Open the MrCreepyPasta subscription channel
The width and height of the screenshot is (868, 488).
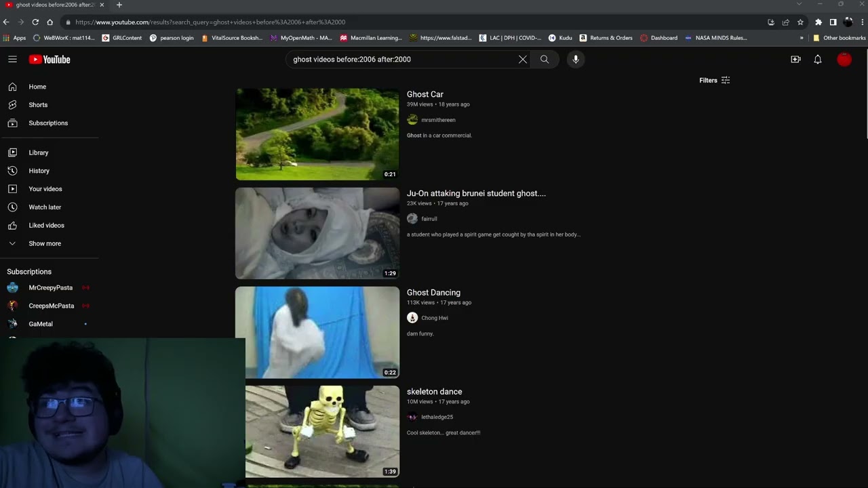[x=49, y=288]
